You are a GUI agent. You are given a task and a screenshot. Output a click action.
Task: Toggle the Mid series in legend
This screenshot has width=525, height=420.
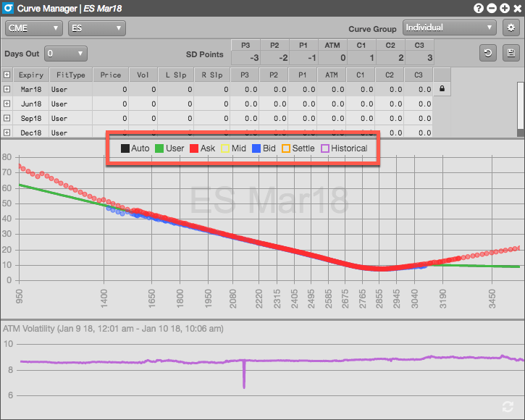233,148
